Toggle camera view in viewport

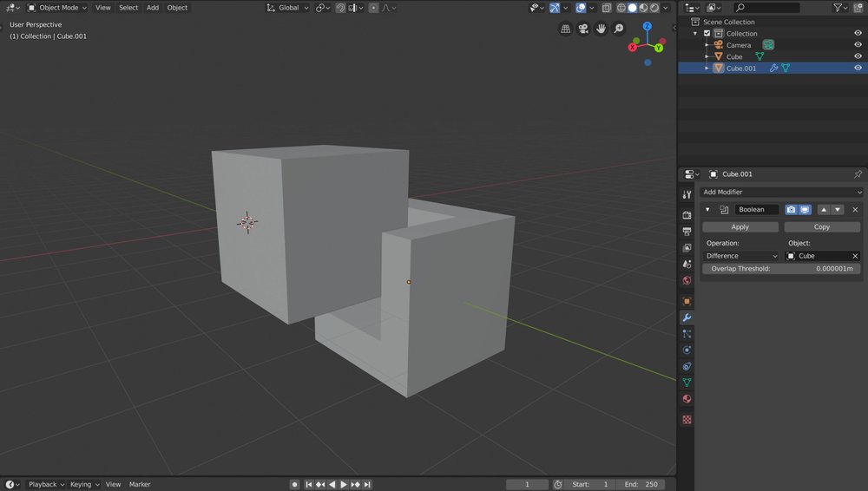583,29
